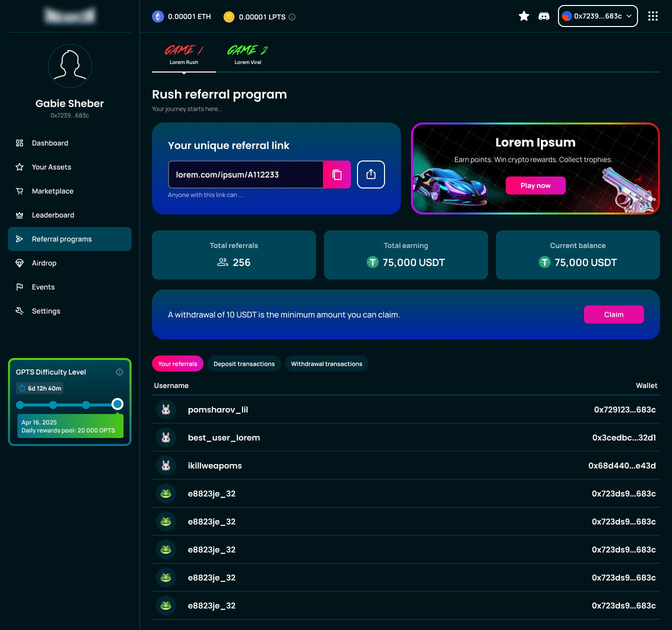Open the apps grid menu icon
Image resolution: width=672 pixels, height=630 pixels.
coord(652,16)
